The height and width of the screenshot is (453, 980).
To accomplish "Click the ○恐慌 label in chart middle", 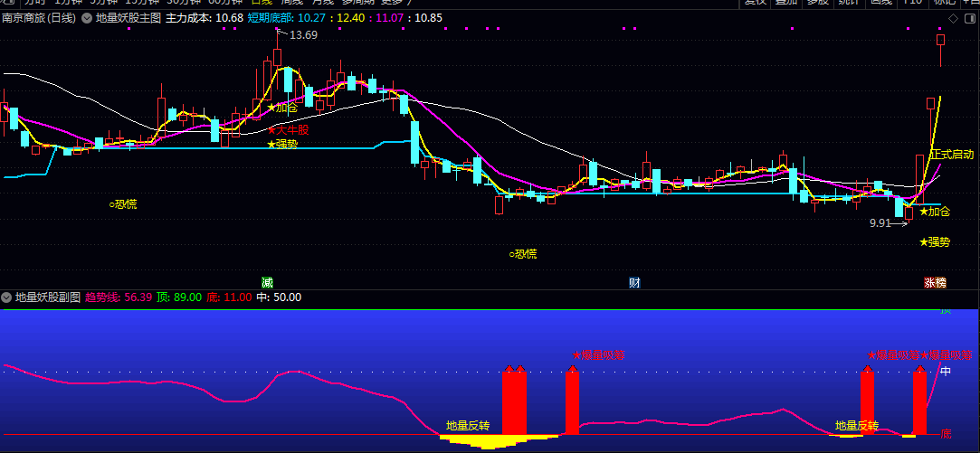I will click(522, 254).
